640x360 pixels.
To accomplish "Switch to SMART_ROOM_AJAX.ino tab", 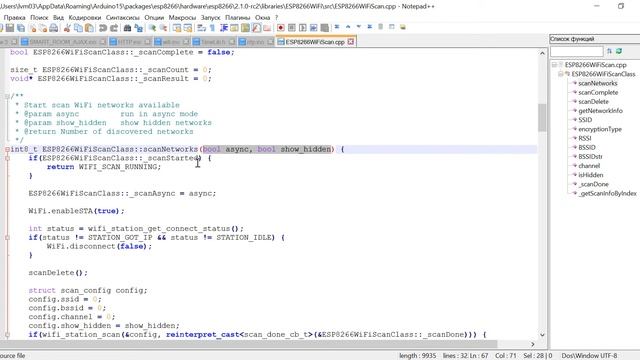I will pos(63,42).
